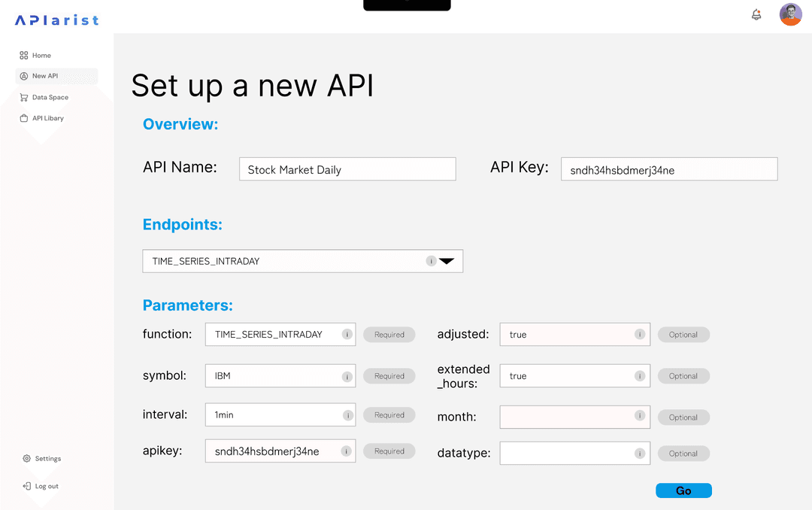Click info icon in month field
812x510 pixels.
pyautogui.click(x=640, y=415)
